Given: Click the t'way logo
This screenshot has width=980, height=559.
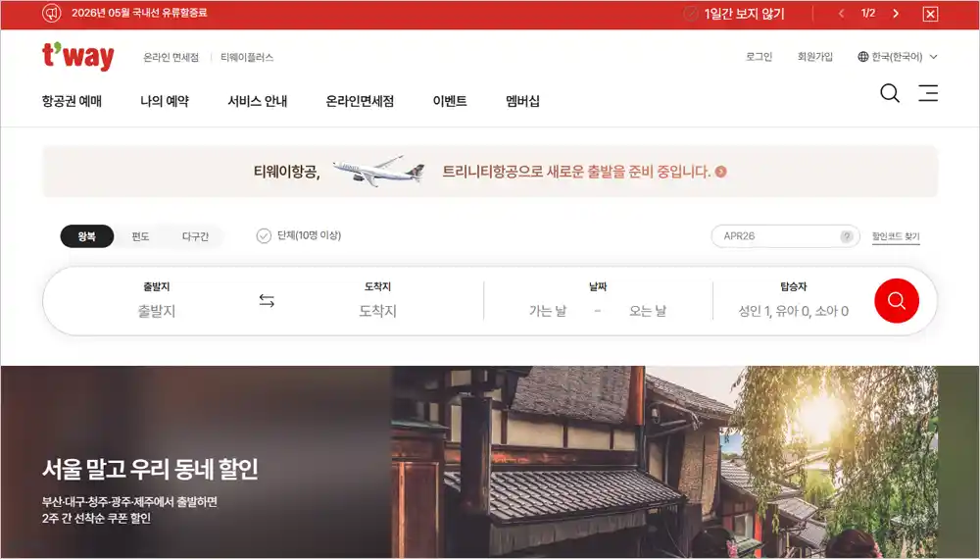Looking at the screenshot, I should click(x=78, y=56).
